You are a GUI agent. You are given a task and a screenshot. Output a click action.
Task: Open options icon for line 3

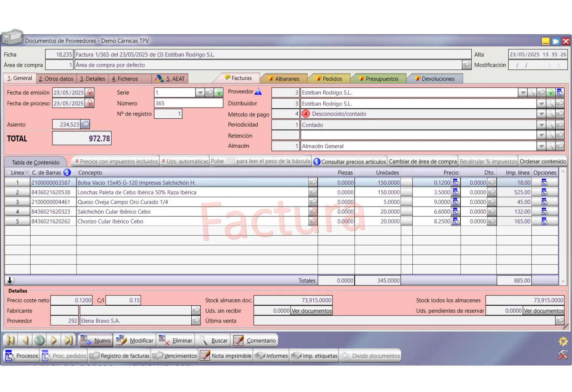(x=544, y=202)
